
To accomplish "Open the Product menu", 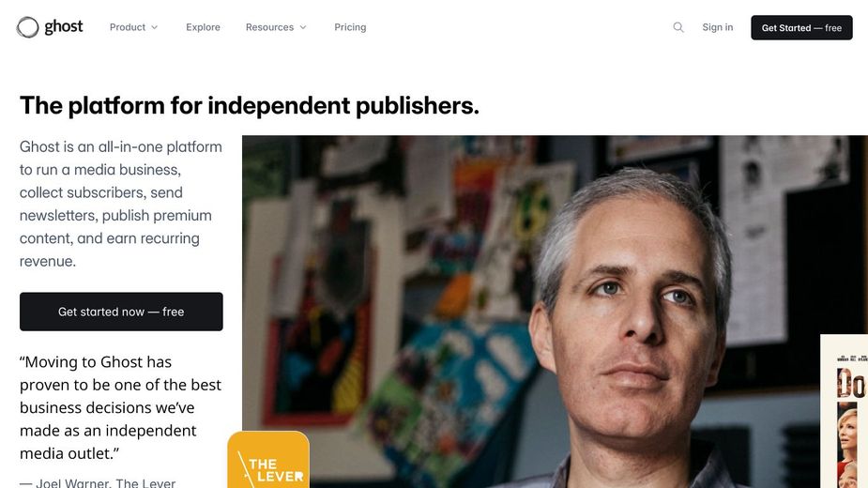I will (x=133, y=27).
